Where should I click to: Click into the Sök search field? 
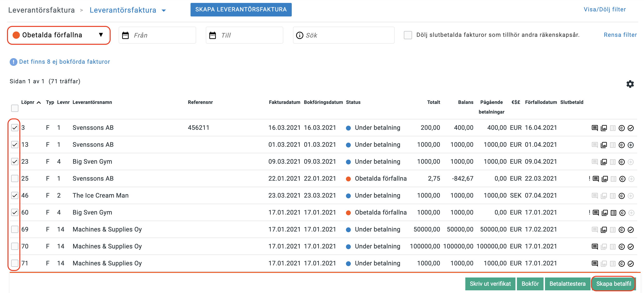[x=344, y=35]
